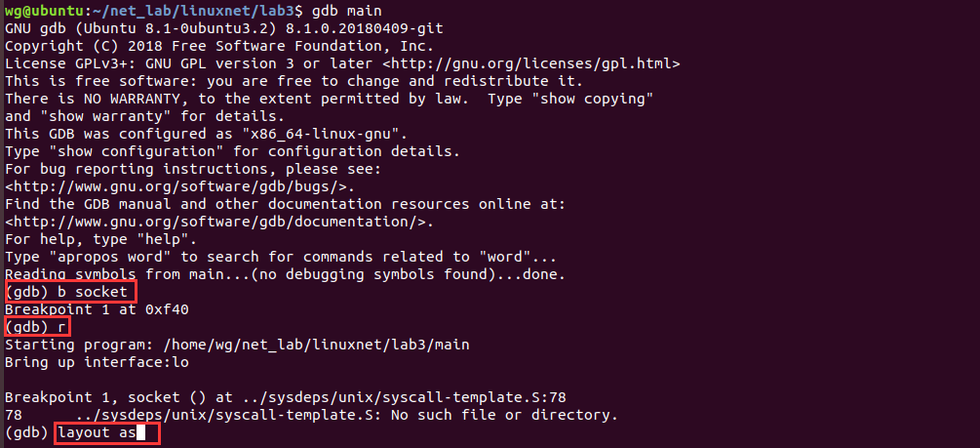Click the quoted "apropos word" text

pyautogui.click(x=107, y=257)
